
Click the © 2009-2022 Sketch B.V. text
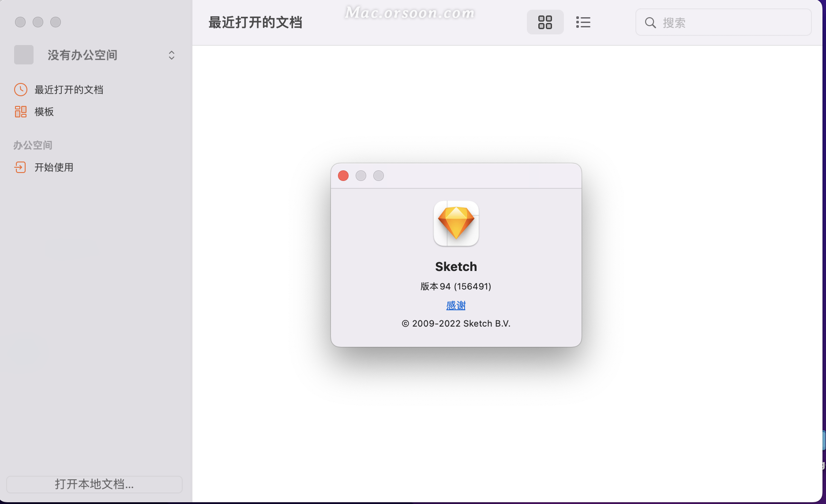pos(456,323)
